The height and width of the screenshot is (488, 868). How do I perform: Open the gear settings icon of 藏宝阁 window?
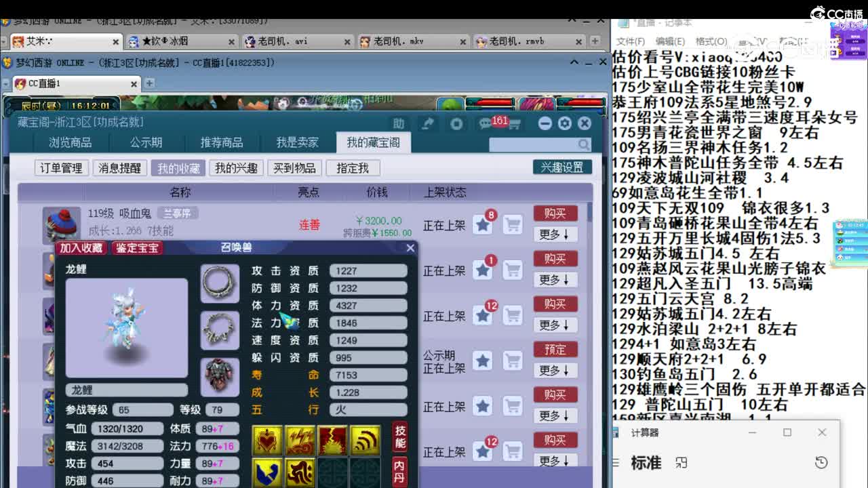point(565,123)
